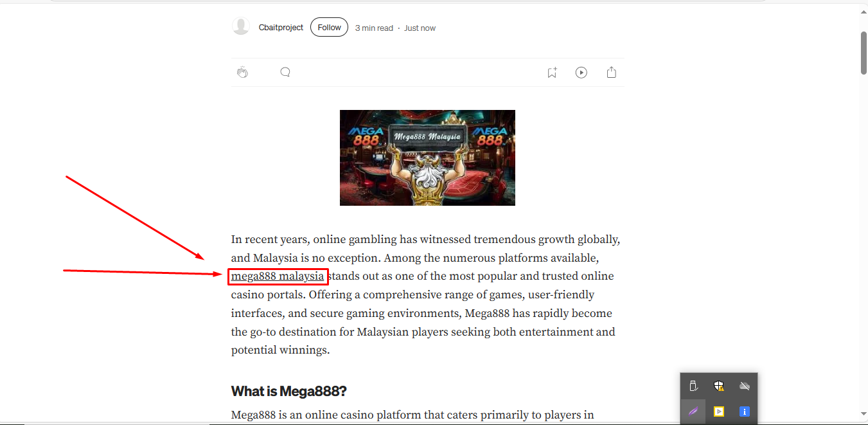868x425 pixels.
Task: Clap for the article
Action: click(x=242, y=72)
